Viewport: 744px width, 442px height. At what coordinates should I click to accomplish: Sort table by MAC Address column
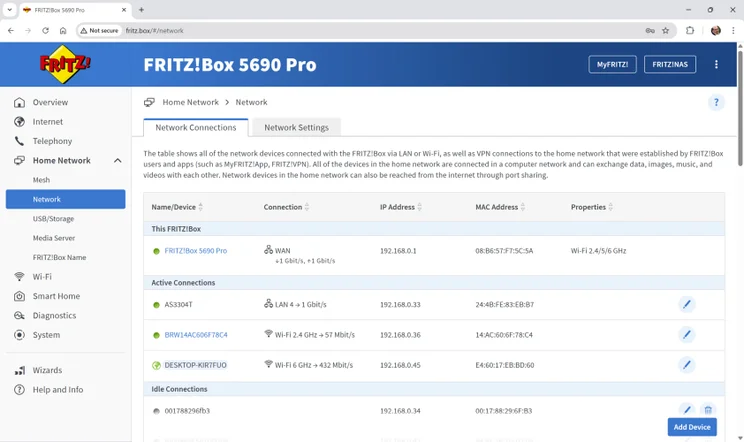click(x=524, y=207)
